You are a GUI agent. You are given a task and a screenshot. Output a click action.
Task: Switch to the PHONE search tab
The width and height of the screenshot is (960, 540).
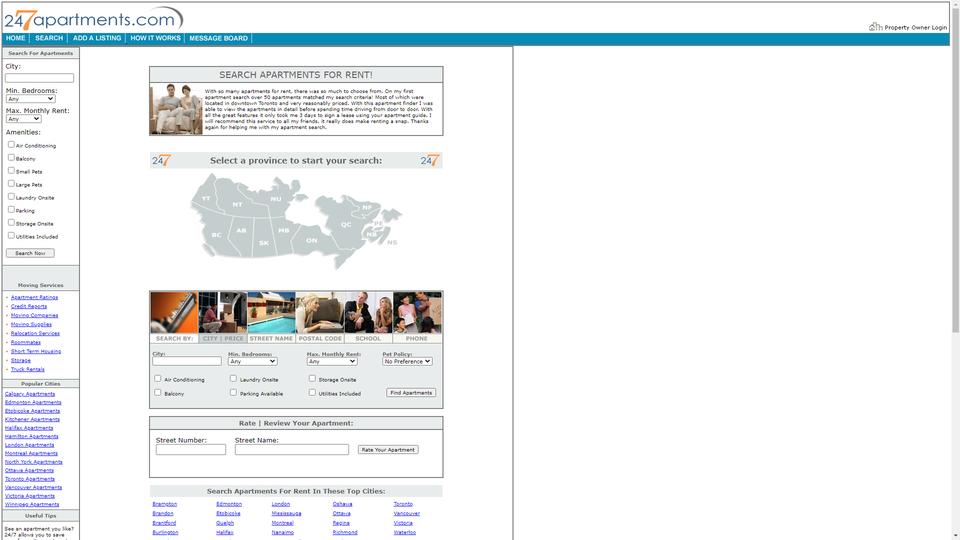pos(417,339)
